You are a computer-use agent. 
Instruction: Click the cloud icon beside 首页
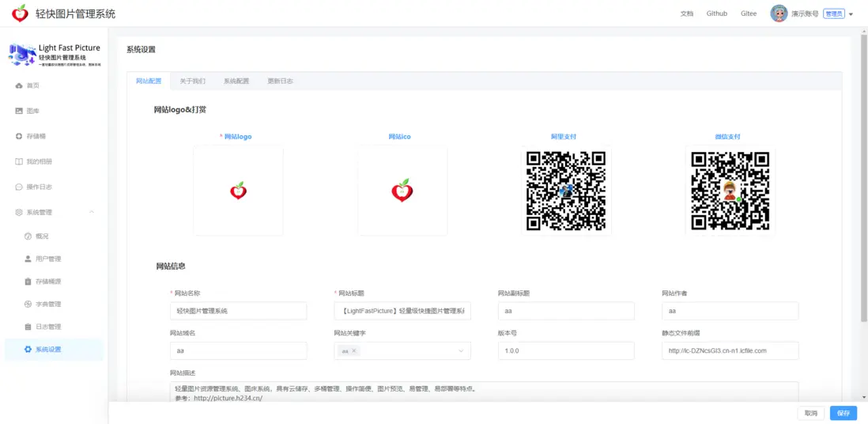pos(19,85)
